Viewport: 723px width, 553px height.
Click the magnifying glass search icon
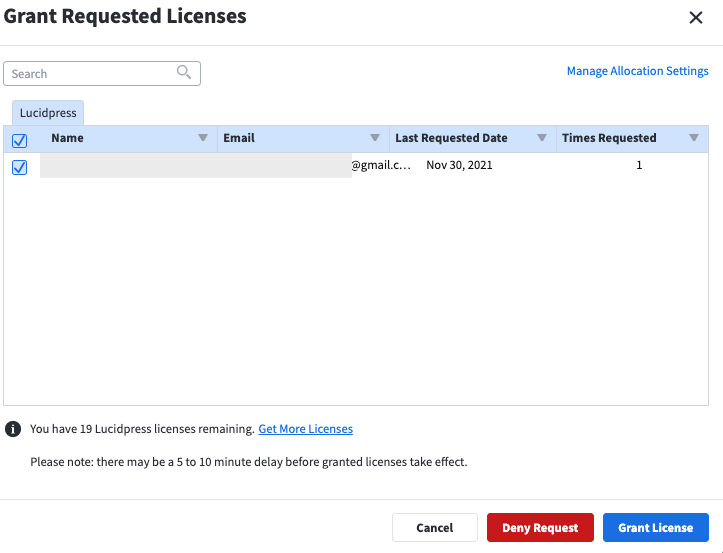[x=184, y=72]
